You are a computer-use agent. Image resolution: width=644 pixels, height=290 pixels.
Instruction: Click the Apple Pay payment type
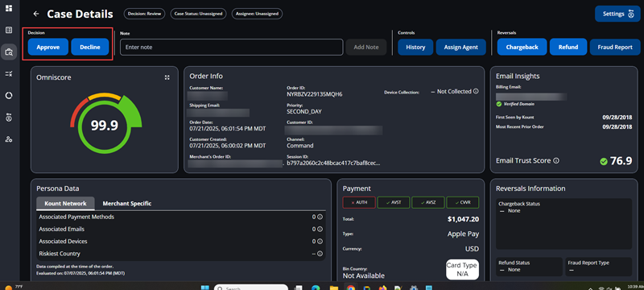pos(464,234)
